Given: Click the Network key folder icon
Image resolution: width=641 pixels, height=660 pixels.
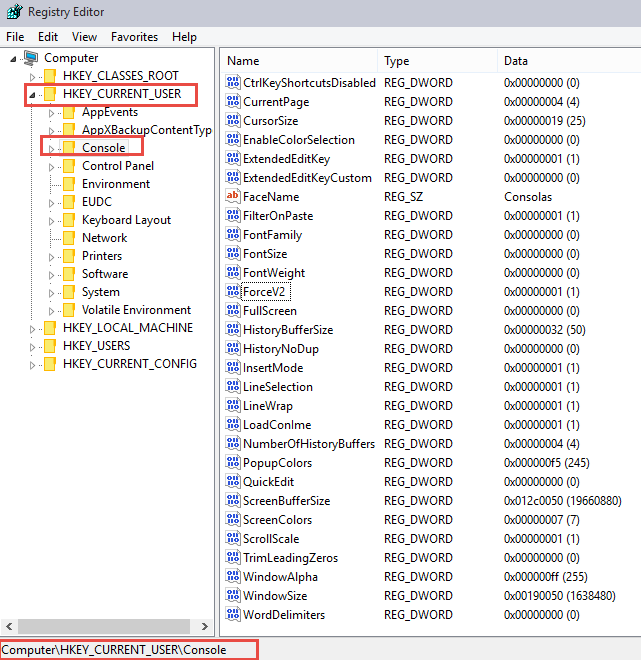Looking at the screenshot, I should pyautogui.click(x=69, y=237).
